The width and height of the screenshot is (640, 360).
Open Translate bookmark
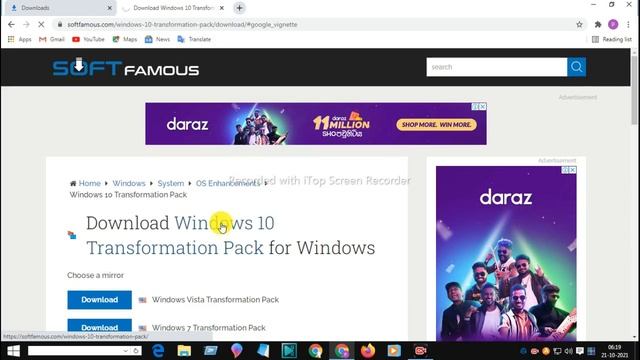click(x=194, y=39)
